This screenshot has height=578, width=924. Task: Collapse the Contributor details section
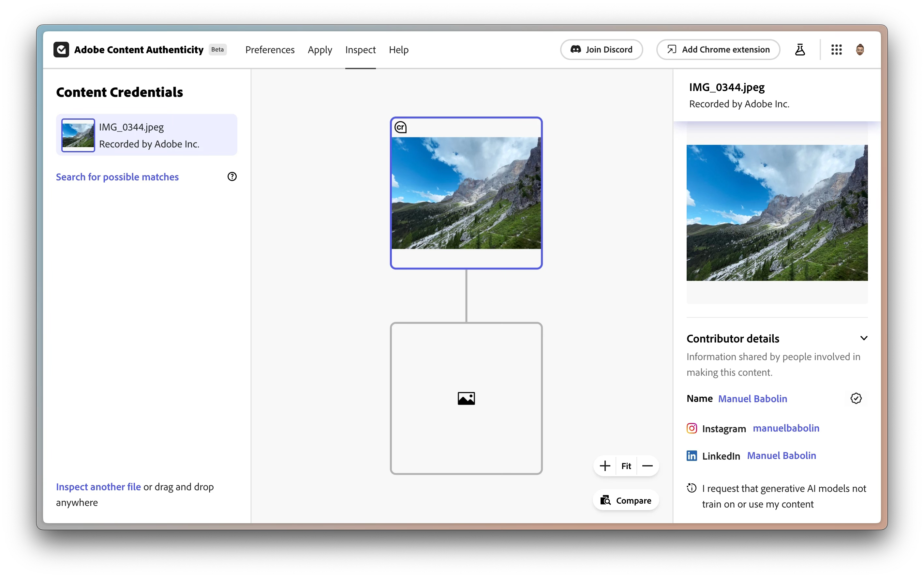click(864, 338)
